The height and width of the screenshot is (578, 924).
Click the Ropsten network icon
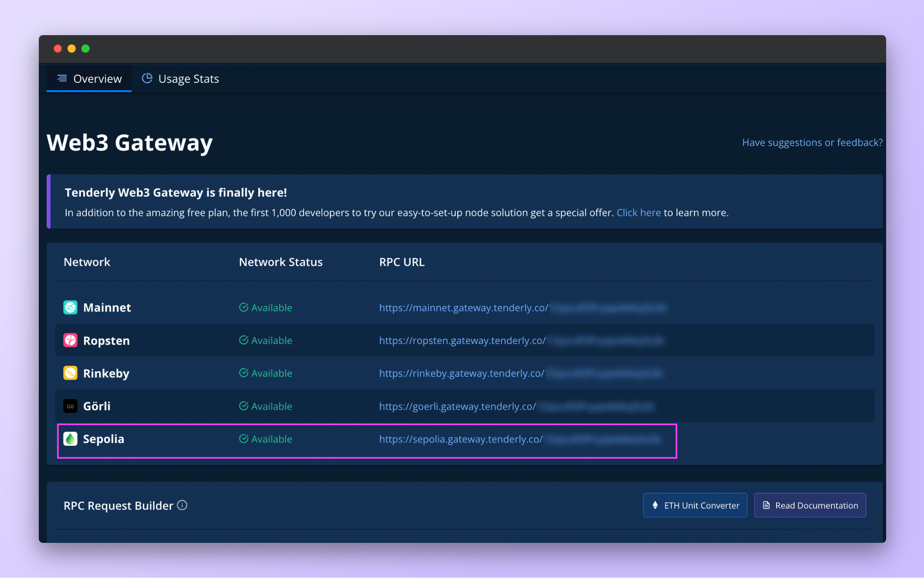(x=70, y=340)
